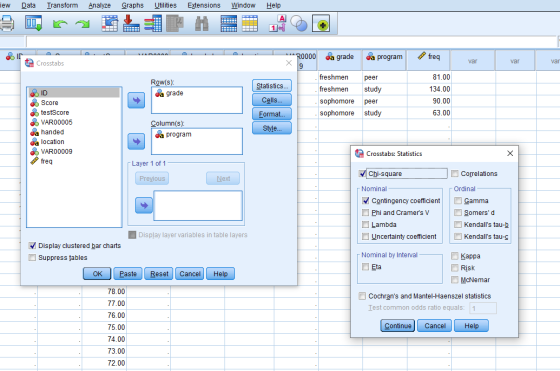The height and width of the screenshot is (371, 560).
Task: Click the Cells... button
Action: click(272, 100)
